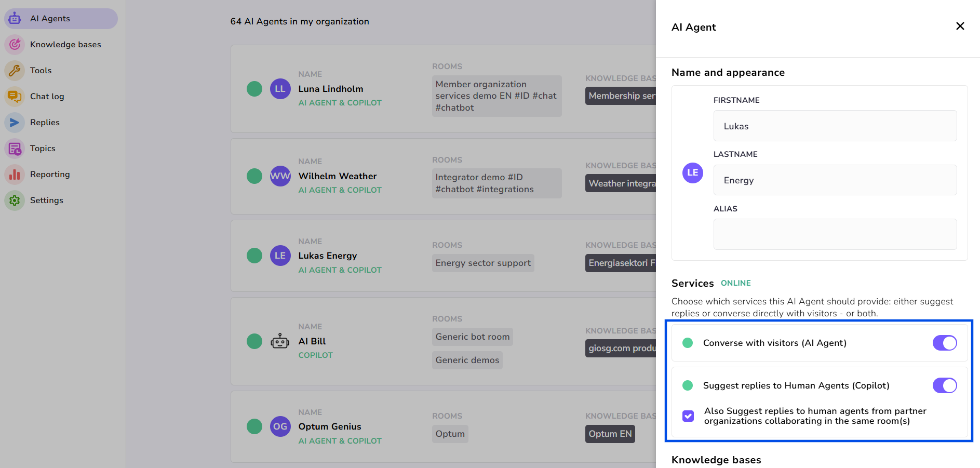Select the Tools wrench icon

click(x=15, y=71)
